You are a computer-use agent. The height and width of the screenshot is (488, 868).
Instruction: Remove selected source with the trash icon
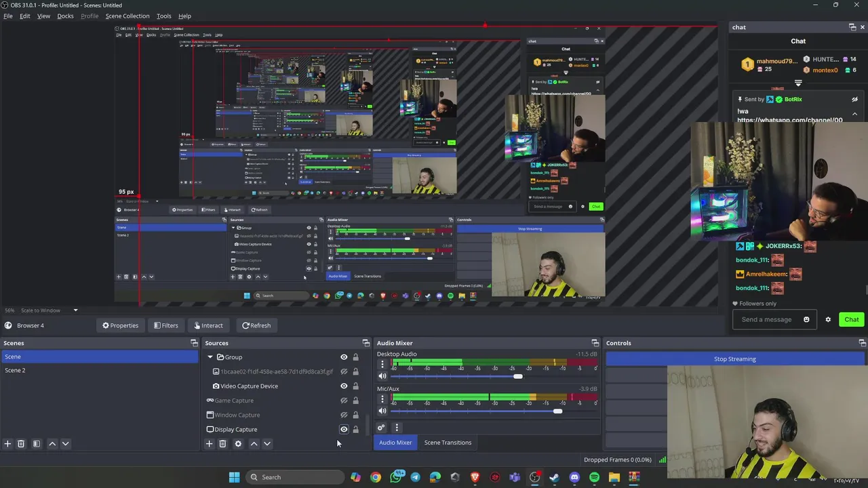(222, 444)
